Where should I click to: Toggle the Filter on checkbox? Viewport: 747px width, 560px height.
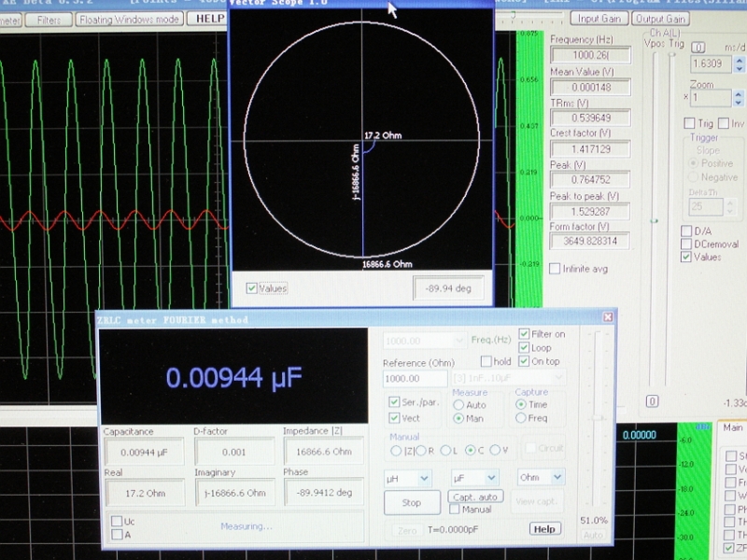point(524,334)
